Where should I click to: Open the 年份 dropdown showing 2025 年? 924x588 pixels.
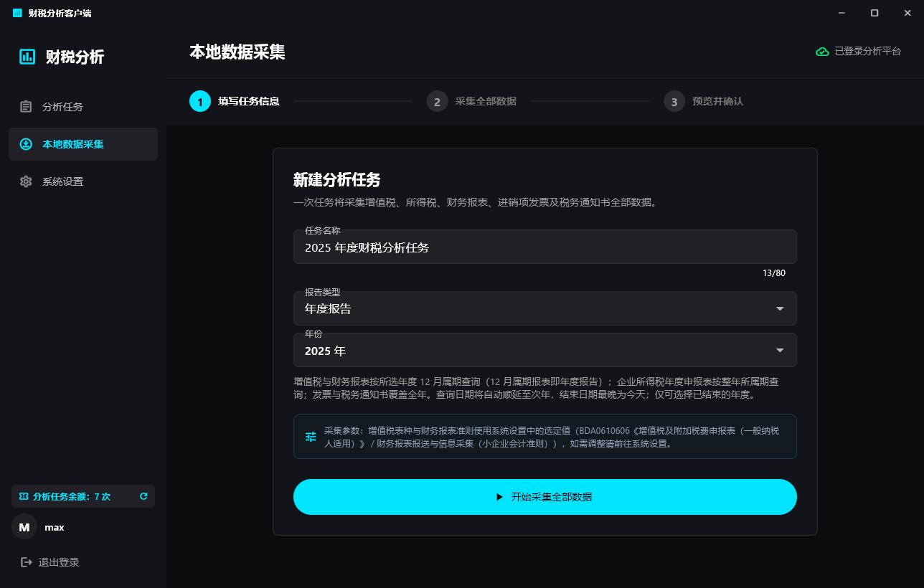(545, 351)
